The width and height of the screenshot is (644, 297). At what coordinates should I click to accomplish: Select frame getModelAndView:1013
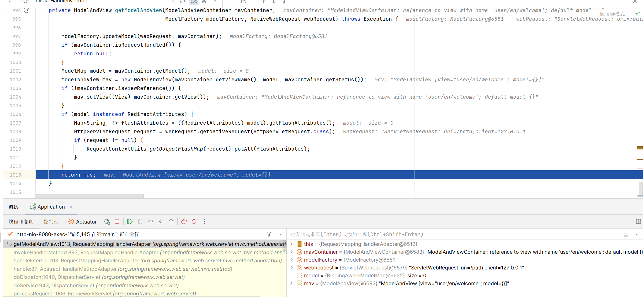click(x=145, y=244)
